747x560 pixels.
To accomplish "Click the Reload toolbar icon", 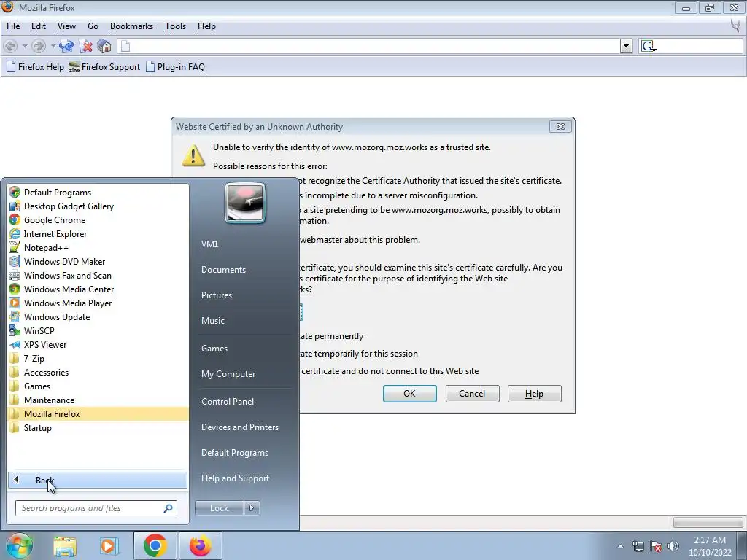I will pyautogui.click(x=66, y=46).
